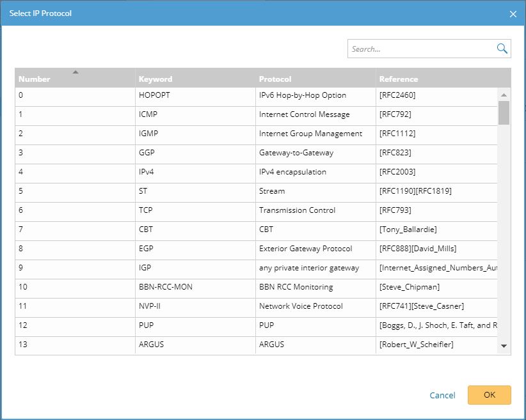
Task: Select the NVP-II Network Voice Protocol row
Action: (256, 306)
